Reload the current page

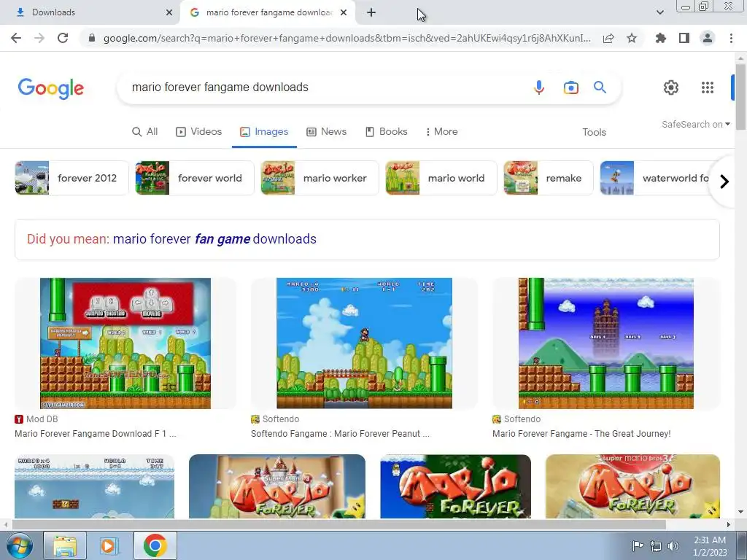click(63, 38)
